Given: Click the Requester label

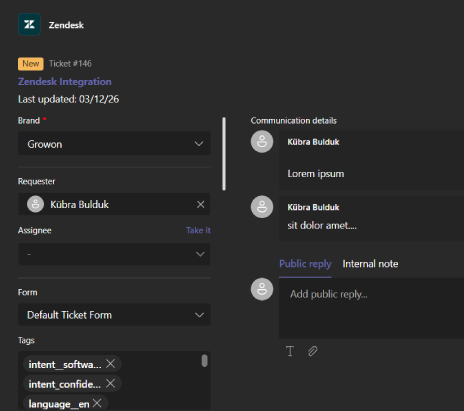Looking at the screenshot, I should (36, 181).
